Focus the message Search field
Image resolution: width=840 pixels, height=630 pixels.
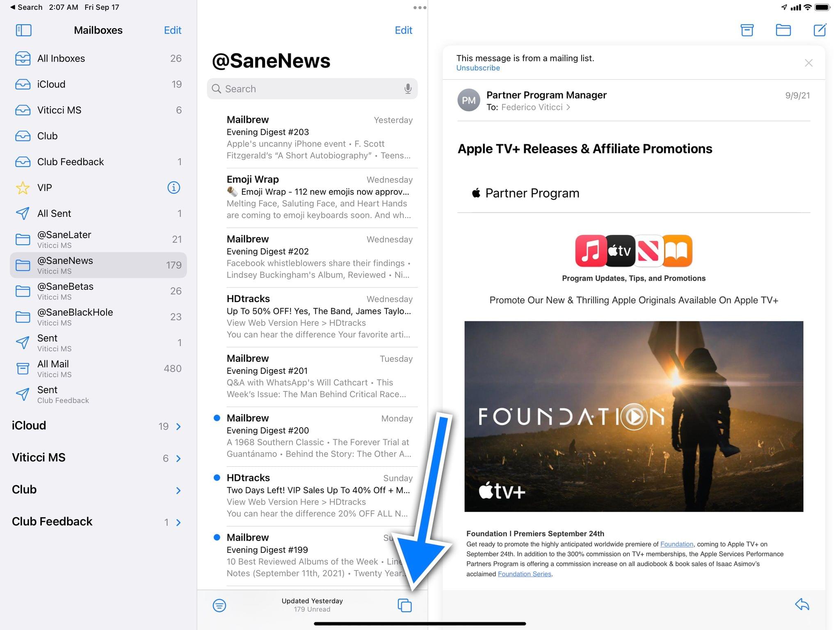coord(312,89)
